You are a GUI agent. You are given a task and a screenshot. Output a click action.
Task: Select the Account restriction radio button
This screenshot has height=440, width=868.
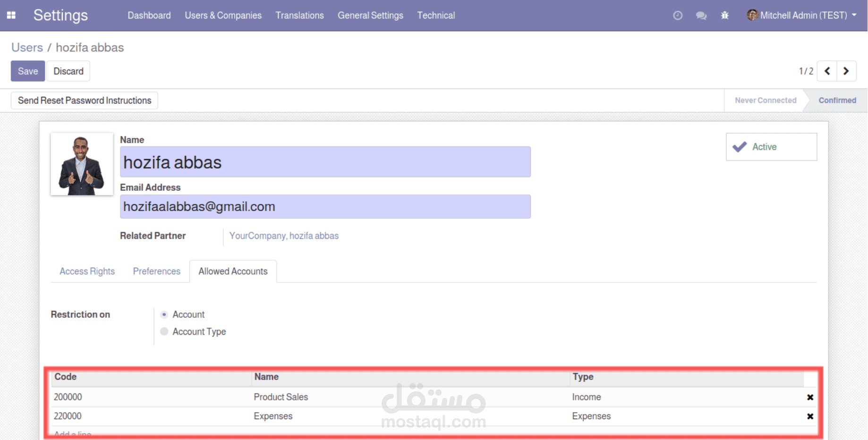click(x=164, y=314)
